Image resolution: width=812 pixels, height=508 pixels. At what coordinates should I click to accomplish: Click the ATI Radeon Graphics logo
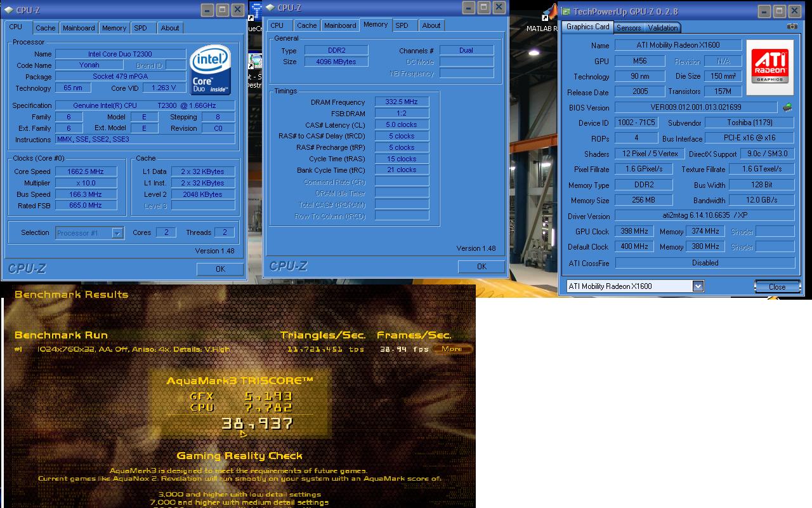click(770, 67)
